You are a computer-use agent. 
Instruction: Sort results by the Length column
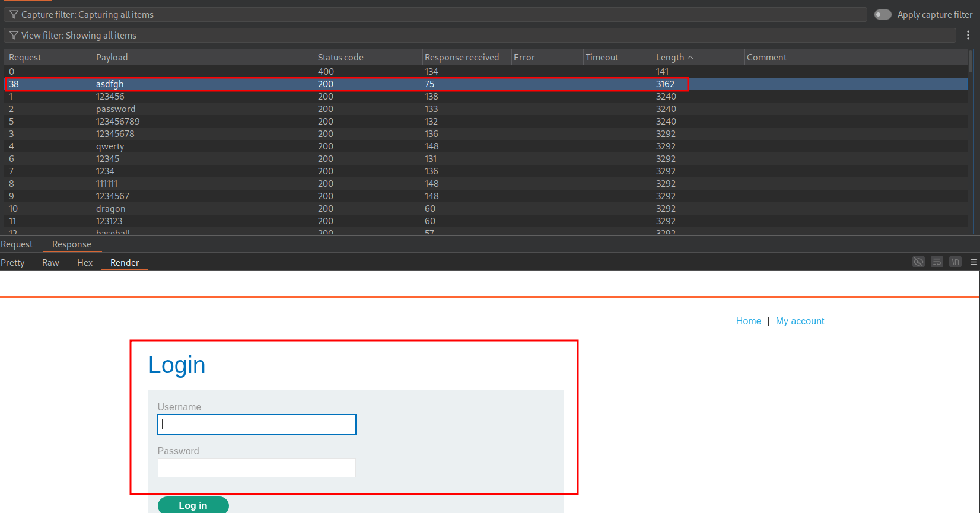click(x=670, y=58)
